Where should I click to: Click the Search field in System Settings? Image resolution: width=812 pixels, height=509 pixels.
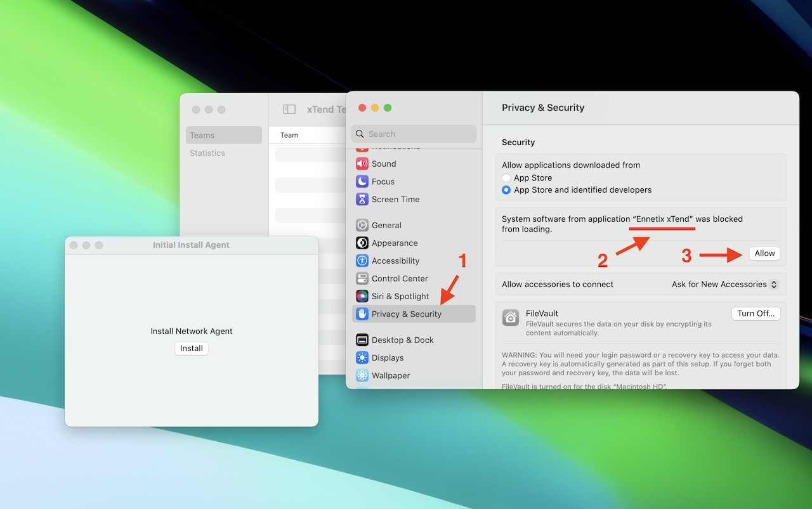click(414, 134)
